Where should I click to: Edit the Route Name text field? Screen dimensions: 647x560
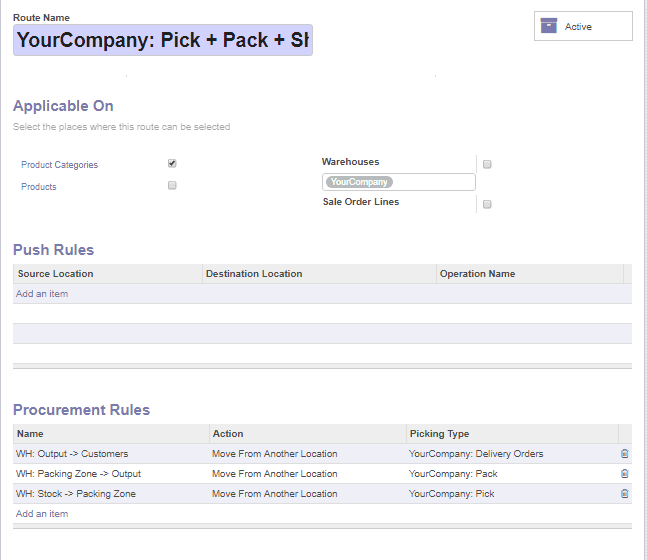[x=163, y=40]
